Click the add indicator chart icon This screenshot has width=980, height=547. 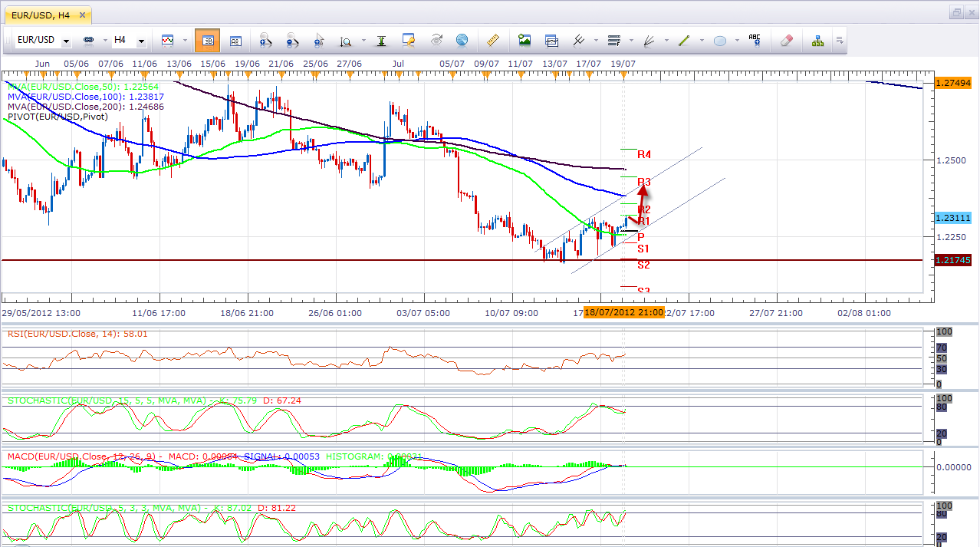pyautogui.click(x=551, y=40)
